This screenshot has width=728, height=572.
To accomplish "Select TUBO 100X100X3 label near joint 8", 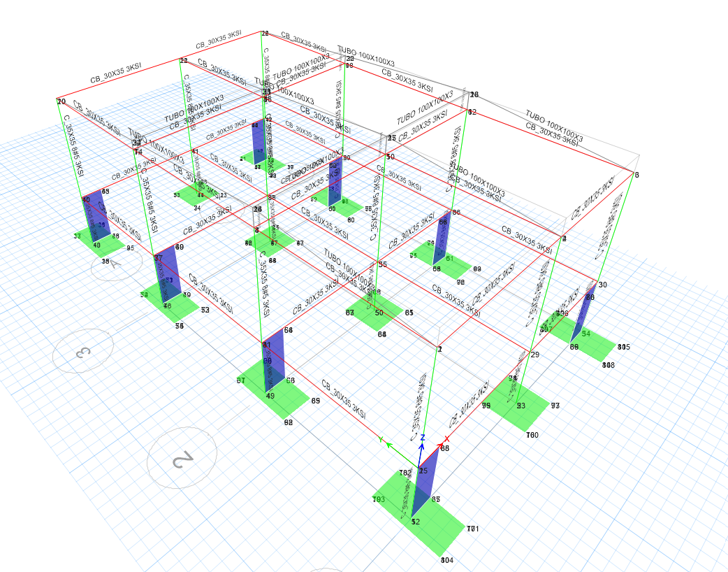I will point(554,125).
